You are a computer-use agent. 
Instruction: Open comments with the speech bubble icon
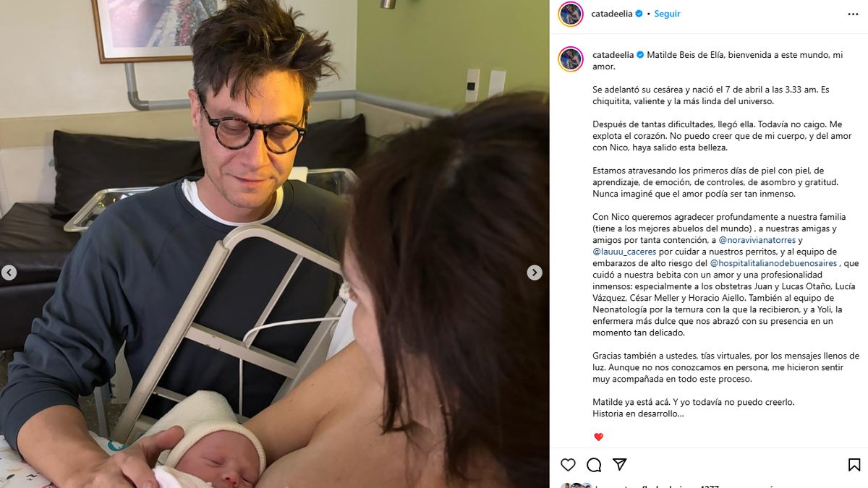pyautogui.click(x=594, y=465)
